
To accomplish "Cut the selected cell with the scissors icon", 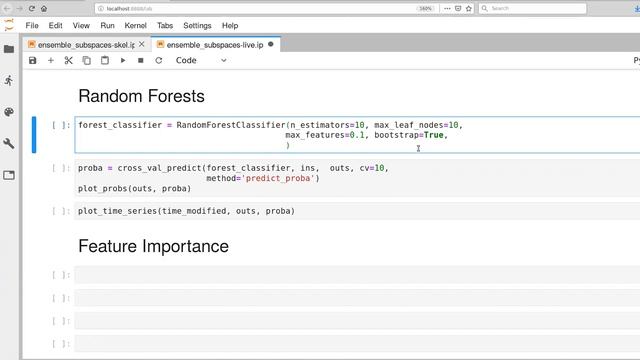I will (69, 60).
